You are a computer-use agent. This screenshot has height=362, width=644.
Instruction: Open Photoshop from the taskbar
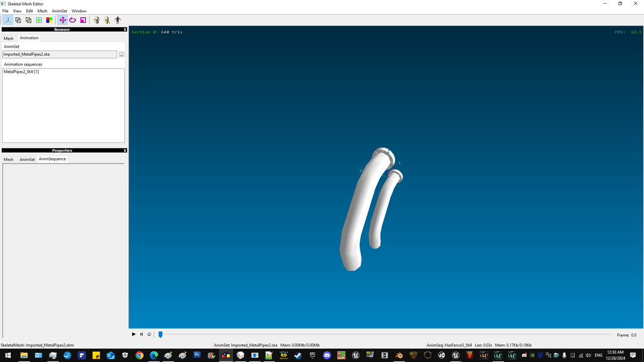pos(197,355)
